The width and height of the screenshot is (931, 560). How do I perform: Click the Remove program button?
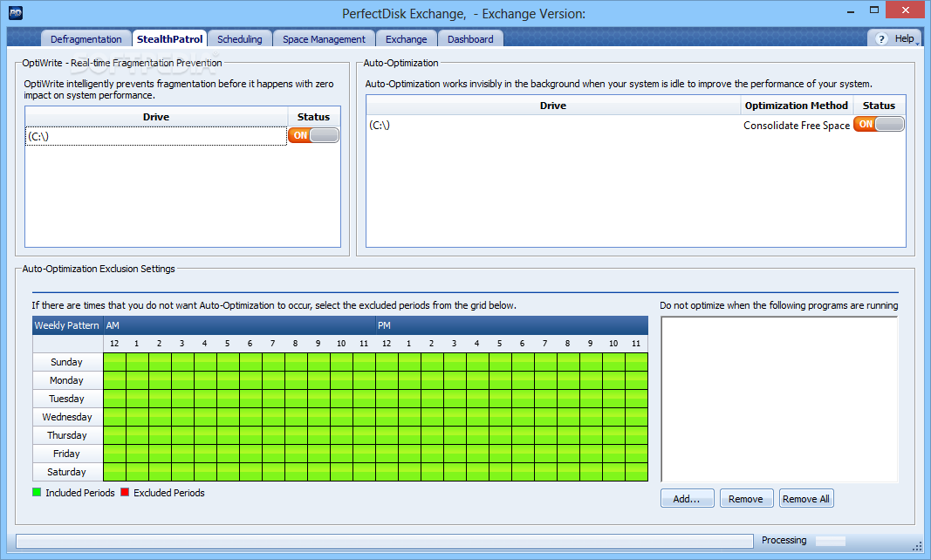[746, 499]
